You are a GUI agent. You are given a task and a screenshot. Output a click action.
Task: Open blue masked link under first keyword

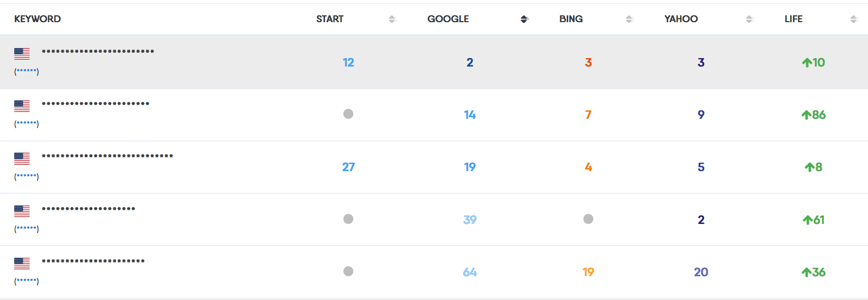pyautogui.click(x=26, y=71)
